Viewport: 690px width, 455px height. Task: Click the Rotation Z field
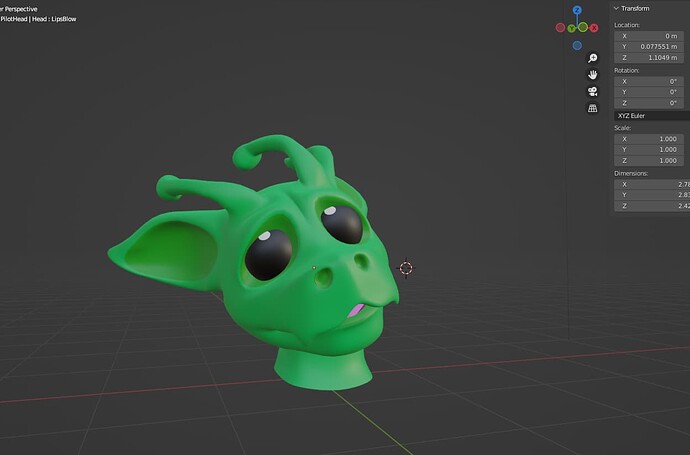click(x=649, y=103)
